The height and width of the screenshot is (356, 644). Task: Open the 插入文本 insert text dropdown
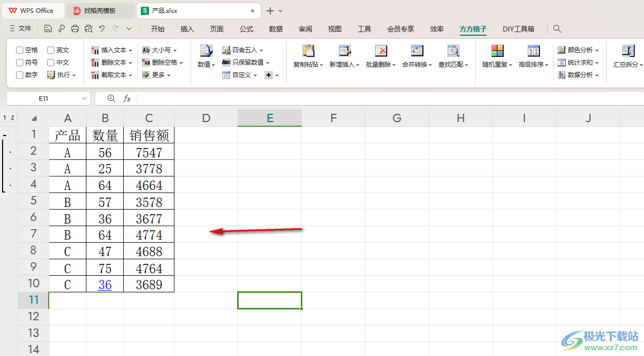(x=130, y=50)
